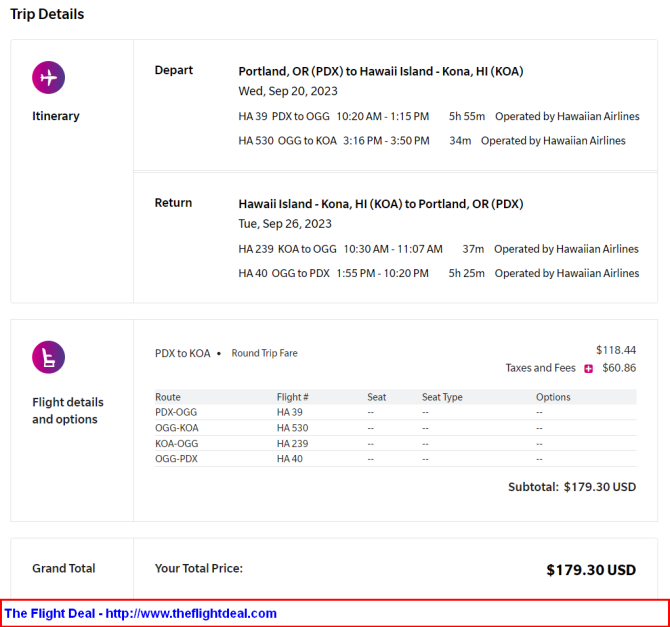Click the 'Return' label
Image resolution: width=670 pixels, height=627 pixels.
tap(173, 203)
